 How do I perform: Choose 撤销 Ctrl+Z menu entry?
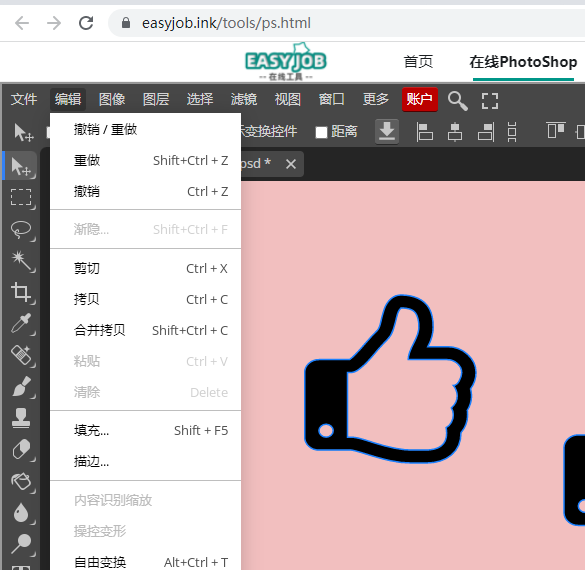pos(146,191)
